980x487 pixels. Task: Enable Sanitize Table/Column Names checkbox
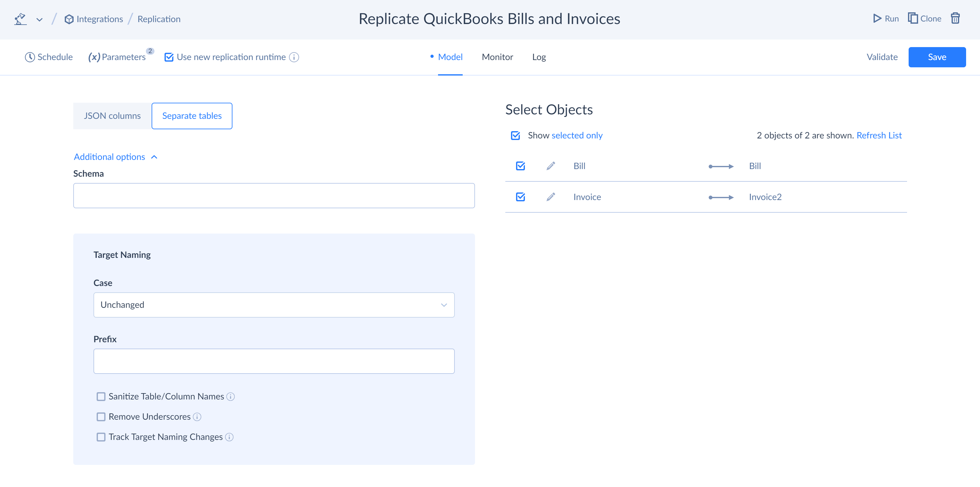point(101,397)
